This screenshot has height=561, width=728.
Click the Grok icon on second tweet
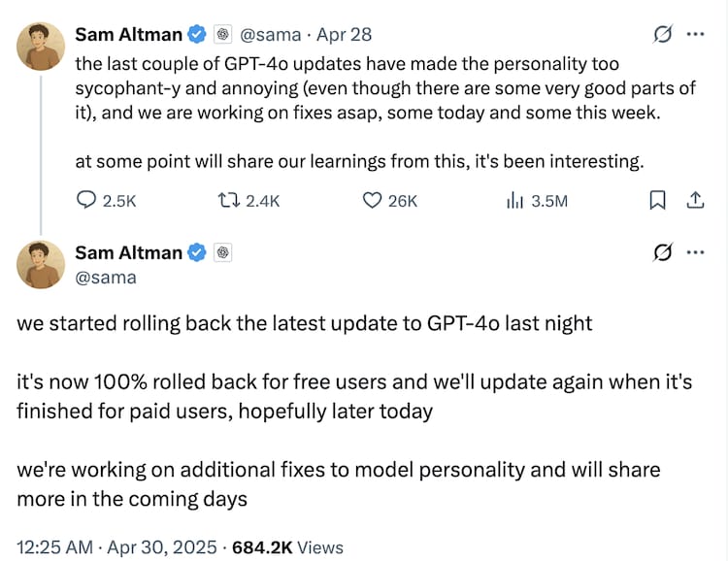664,253
